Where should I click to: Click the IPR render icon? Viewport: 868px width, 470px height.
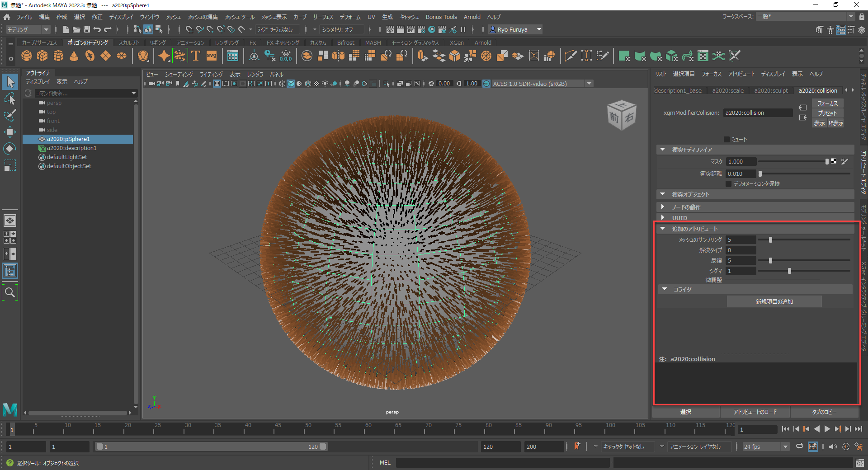pos(410,29)
